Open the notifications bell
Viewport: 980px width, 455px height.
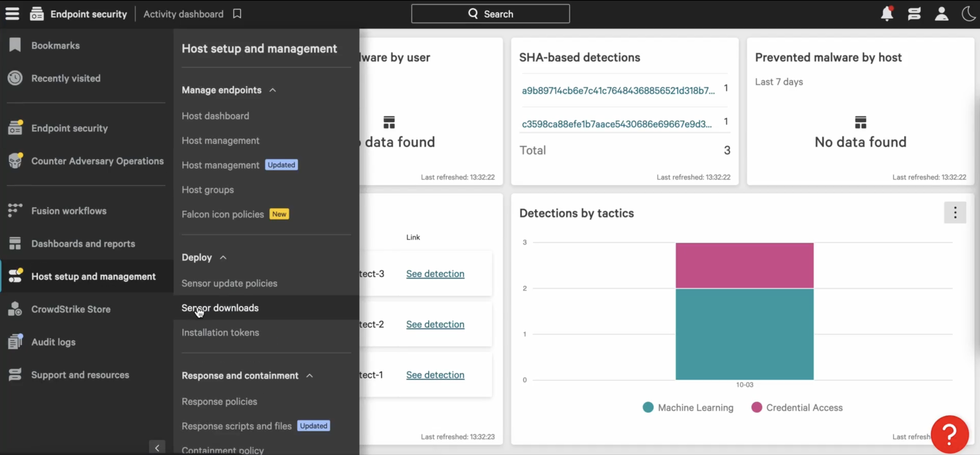(887, 14)
